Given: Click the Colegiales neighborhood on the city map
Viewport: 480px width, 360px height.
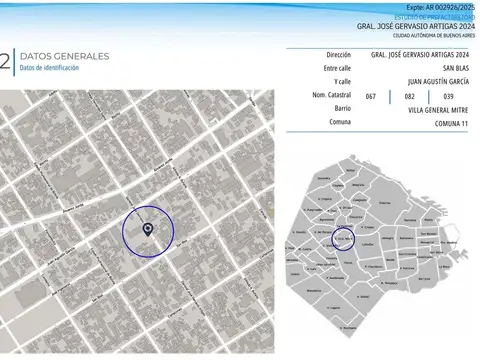Looking at the screenshot, I should [x=359, y=200].
